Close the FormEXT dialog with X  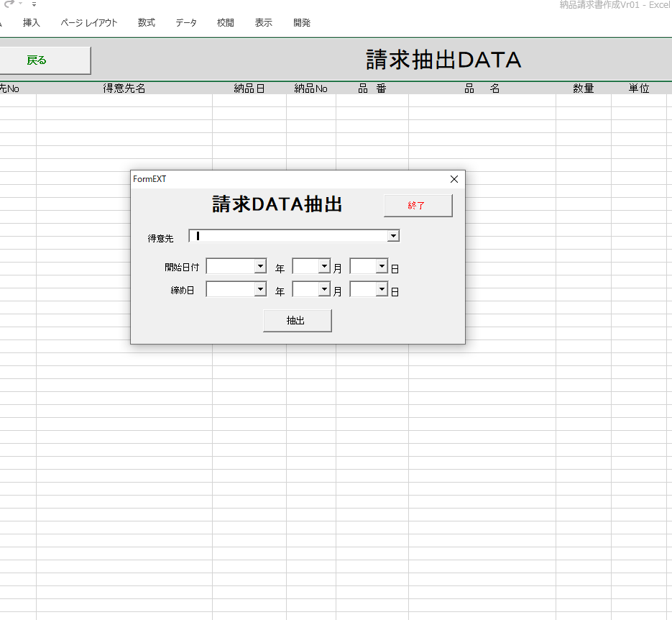pos(454,179)
